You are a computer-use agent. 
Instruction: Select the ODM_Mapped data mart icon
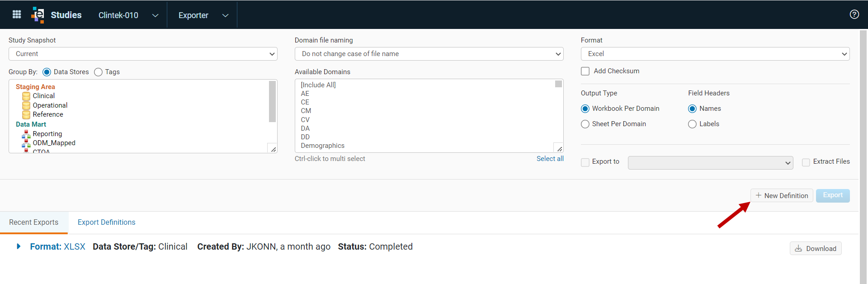coord(26,143)
